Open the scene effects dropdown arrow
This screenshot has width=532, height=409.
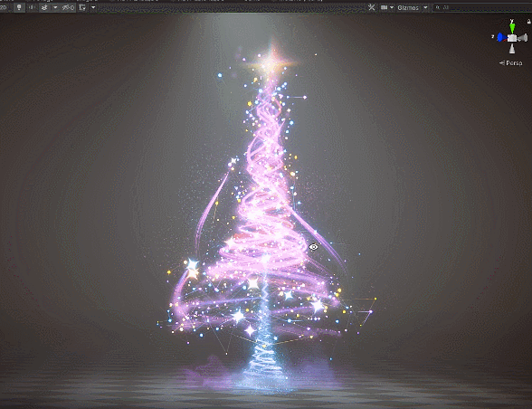55,7
